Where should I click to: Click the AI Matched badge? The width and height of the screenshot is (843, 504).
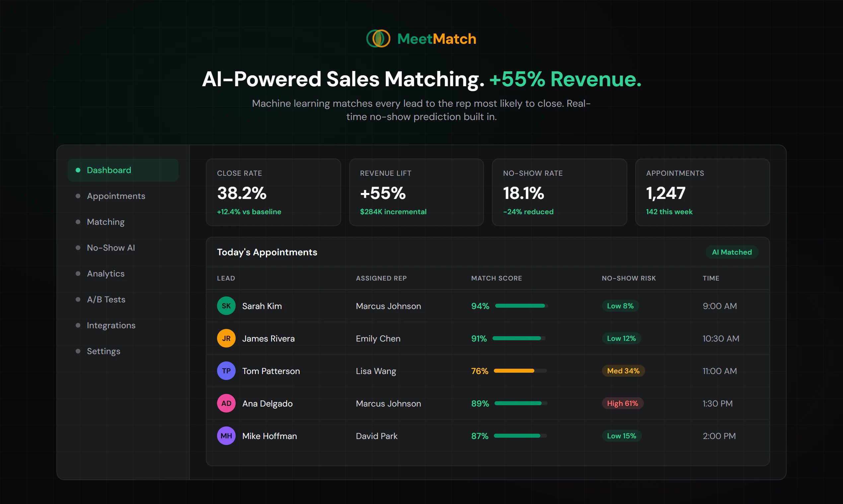coord(731,252)
